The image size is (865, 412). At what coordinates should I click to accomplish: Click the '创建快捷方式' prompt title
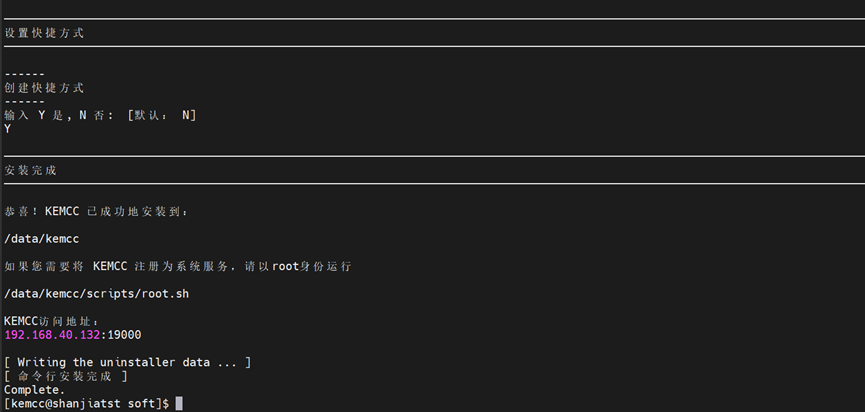44,88
